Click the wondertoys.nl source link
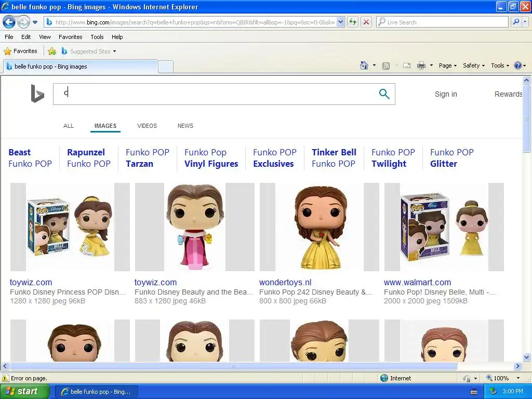Screen dimensions: 532x399 [285, 282]
